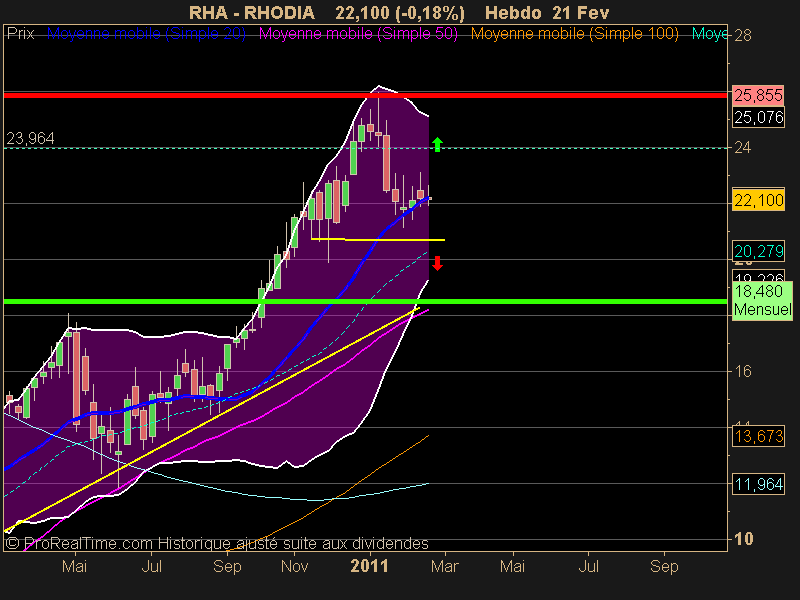This screenshot has width=800, height=600.
Task: Select 'Moyenne mobile (Simple 50)' legend entry
Action: 358,34
